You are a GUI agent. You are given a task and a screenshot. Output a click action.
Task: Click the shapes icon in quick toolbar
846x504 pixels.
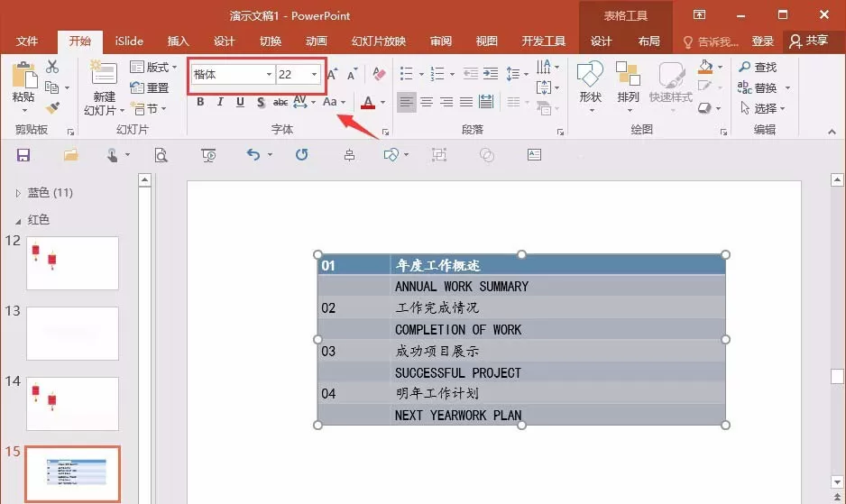click(x=391, y=155)
